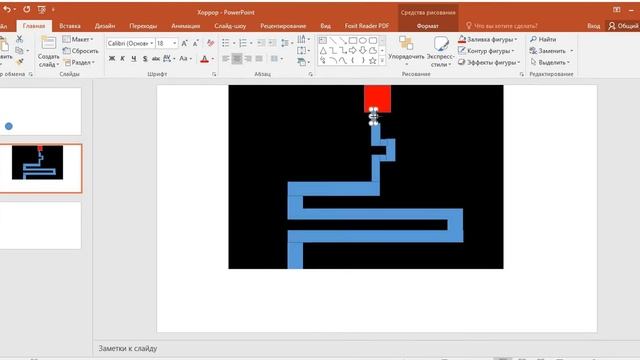Choose the Oval shape
Image resolution: width=640 pixels, height=360 pixels.
tap(362, 40)
